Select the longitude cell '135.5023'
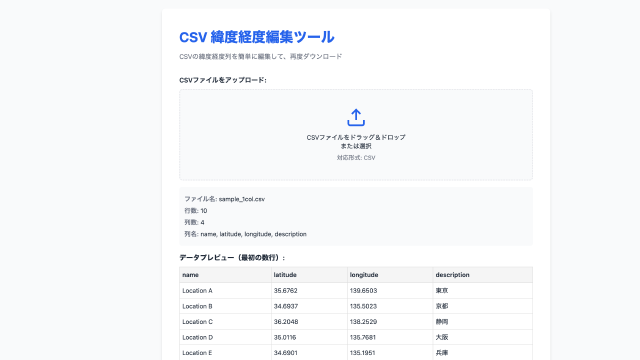This screenshot has height=360, width=640. pyautogui.click(x=390, y=306)
